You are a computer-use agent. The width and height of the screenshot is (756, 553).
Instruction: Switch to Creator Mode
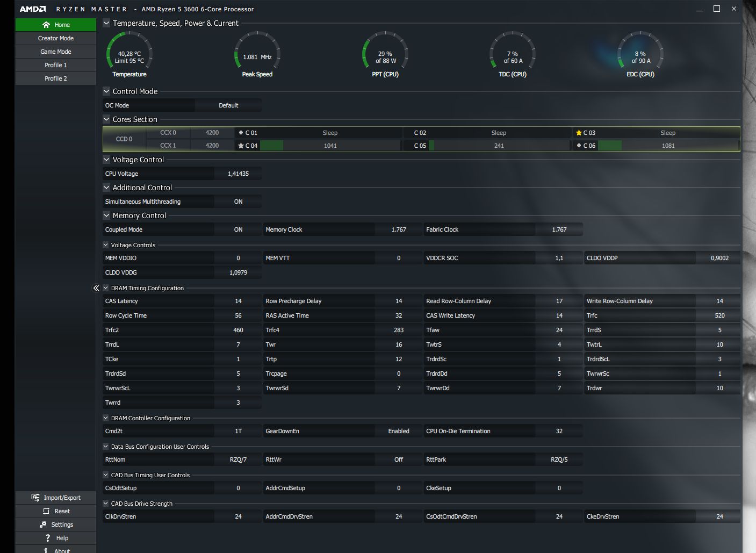click(56, 38)
